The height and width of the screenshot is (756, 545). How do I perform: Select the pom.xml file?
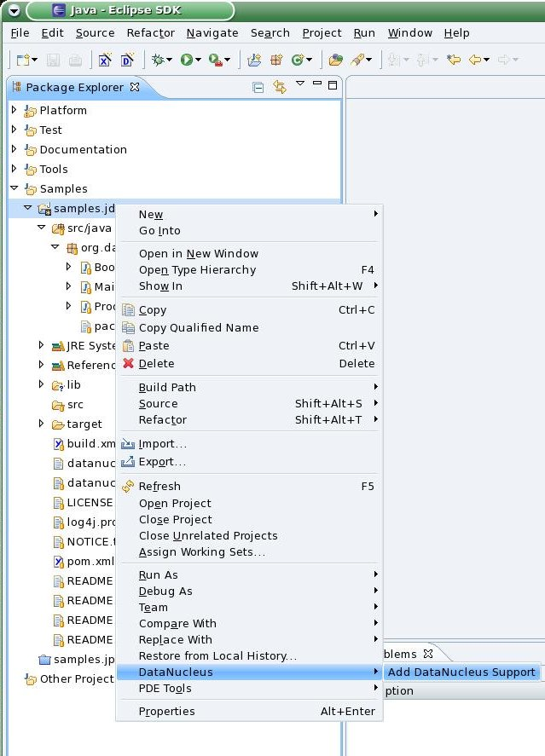(85, 562)
